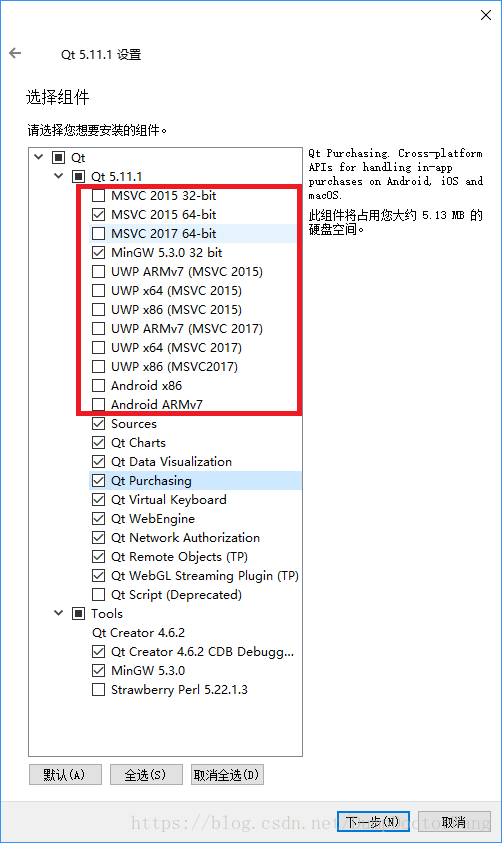Check Android x86 checkbox
Screen dimensions: 502x843
click(x=98, y=385)
